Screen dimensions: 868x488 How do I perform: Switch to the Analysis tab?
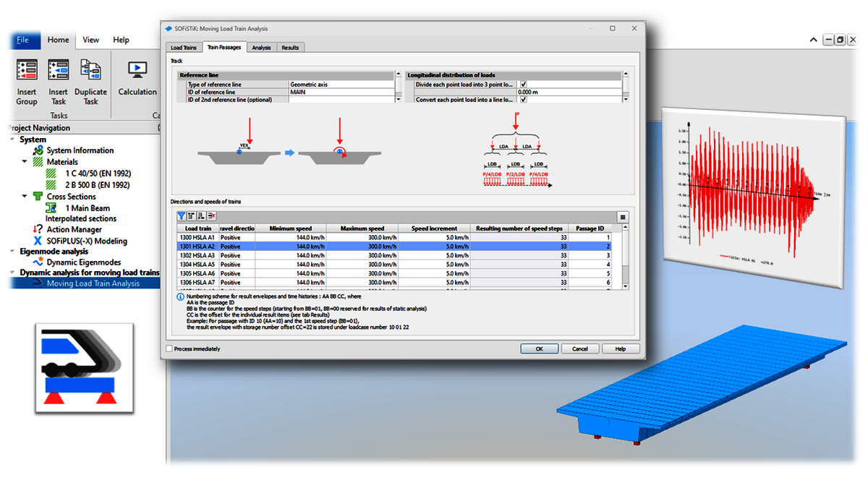coord(260,47)
